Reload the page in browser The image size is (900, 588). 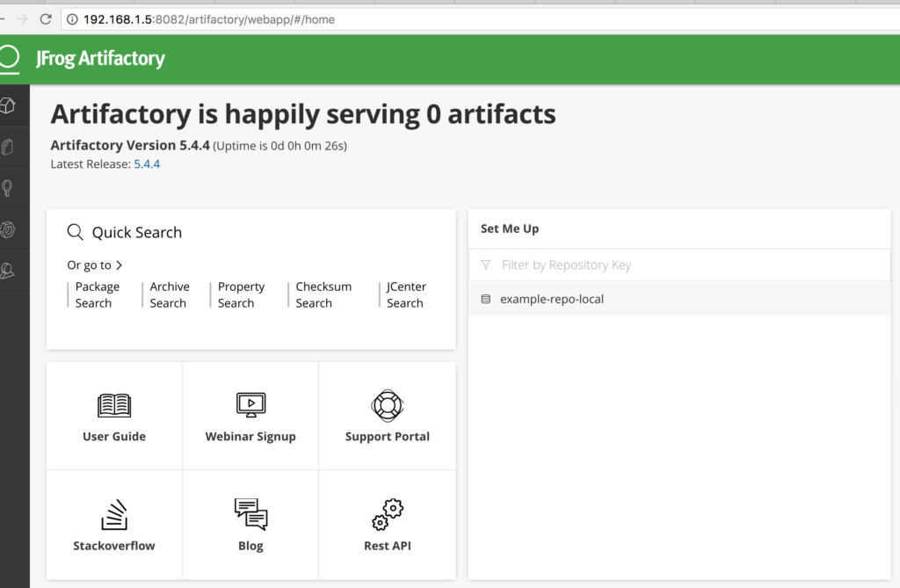[46, 19]
